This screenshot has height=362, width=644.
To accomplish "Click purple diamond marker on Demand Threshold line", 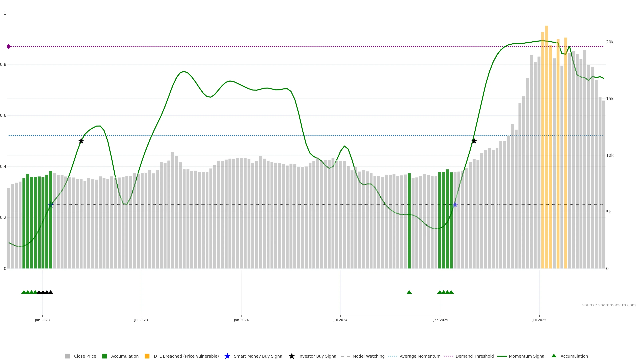I will pyautogui.click(x=9, y=46).
